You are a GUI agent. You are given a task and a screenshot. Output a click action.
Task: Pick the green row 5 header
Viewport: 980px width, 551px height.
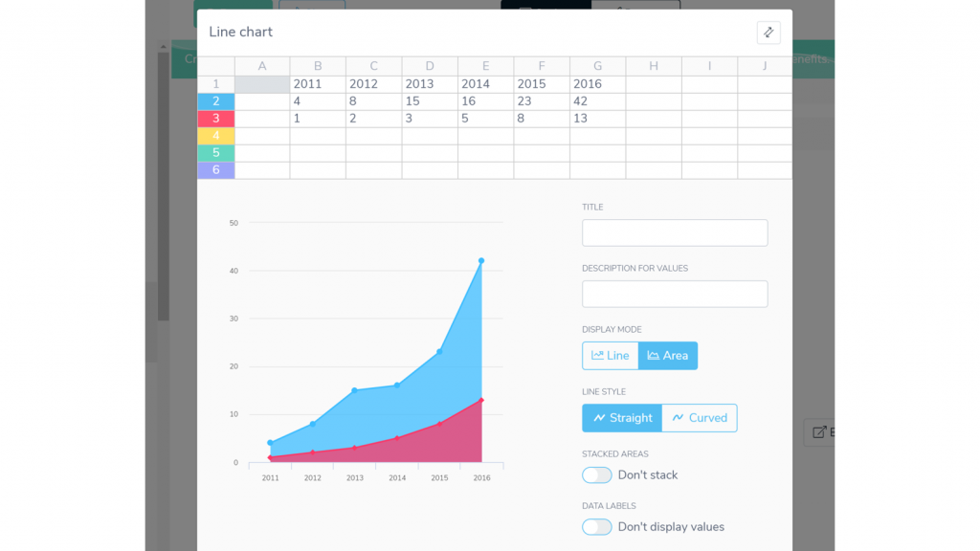(x=216, y=153)
